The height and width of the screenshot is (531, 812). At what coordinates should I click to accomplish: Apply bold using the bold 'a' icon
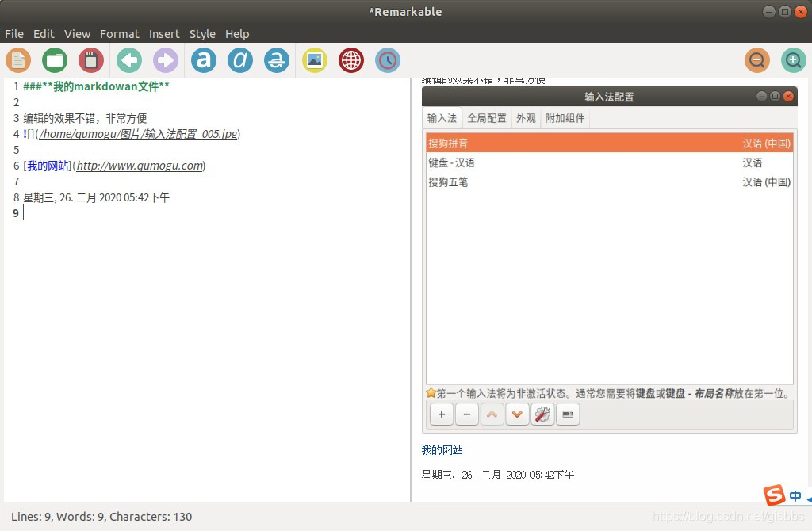(x=204, y=60)
